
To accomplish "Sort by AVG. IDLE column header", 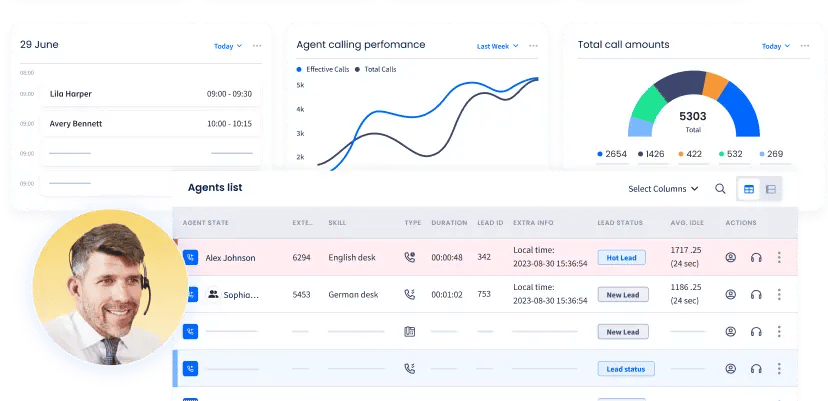I will [x=687, y=223].
